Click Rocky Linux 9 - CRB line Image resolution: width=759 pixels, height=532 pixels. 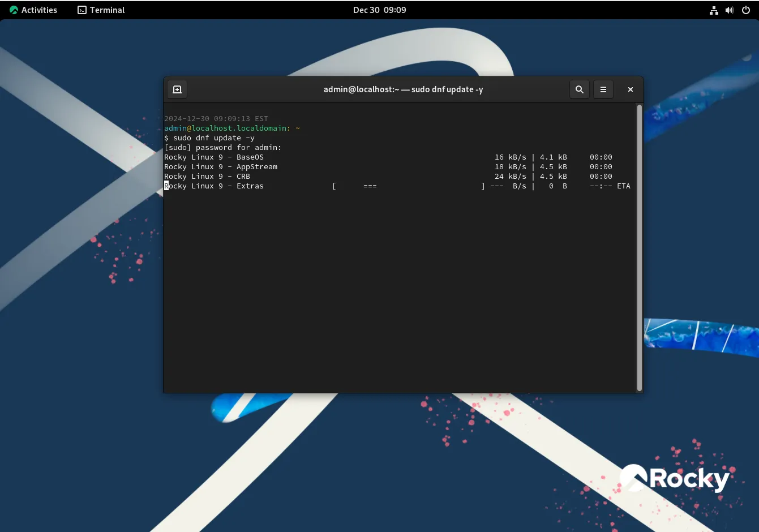point(388,177)
